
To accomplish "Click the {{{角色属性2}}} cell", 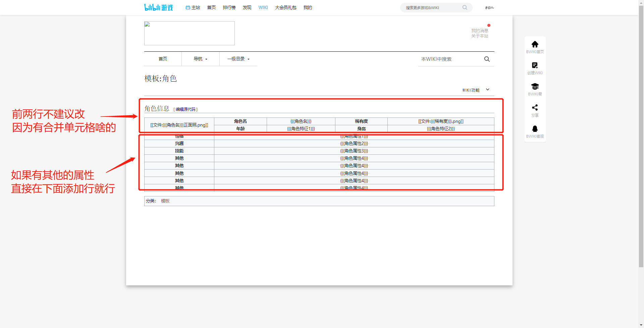I will click(354, 143).
